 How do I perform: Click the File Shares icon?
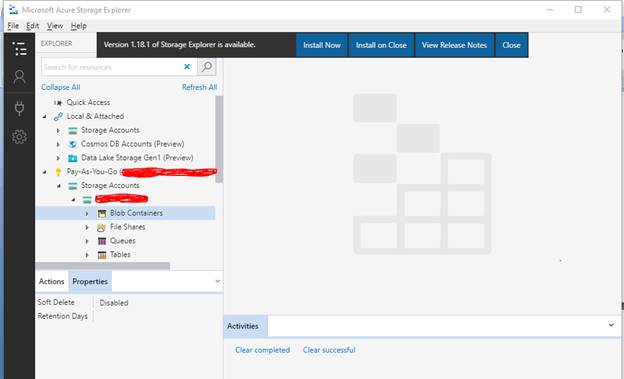coord(101,227)
